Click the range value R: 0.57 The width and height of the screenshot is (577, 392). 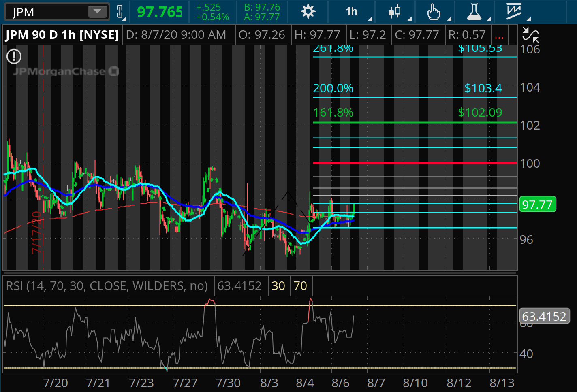pyautogui.click(x=467, y=35)
